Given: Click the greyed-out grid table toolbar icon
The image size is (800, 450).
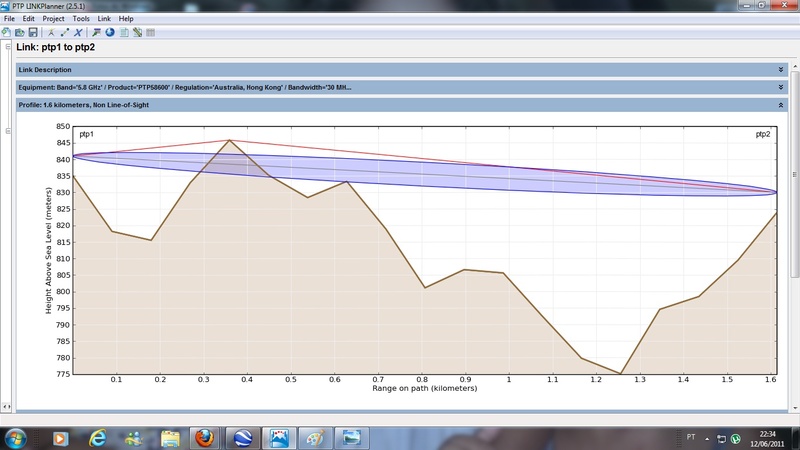Looking at the screenshot, I should [x=151, y=32].
